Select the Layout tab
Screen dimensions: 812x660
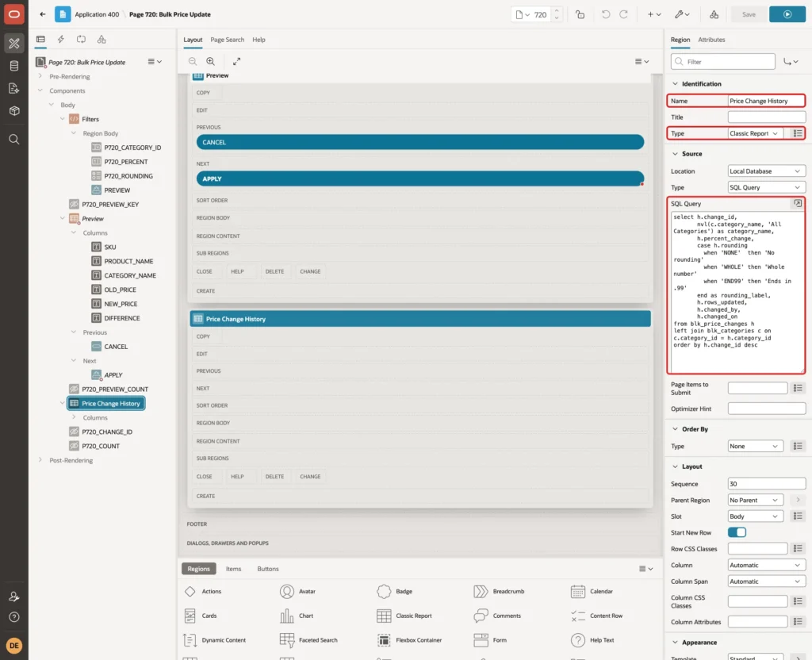click(x=193, y=40)
